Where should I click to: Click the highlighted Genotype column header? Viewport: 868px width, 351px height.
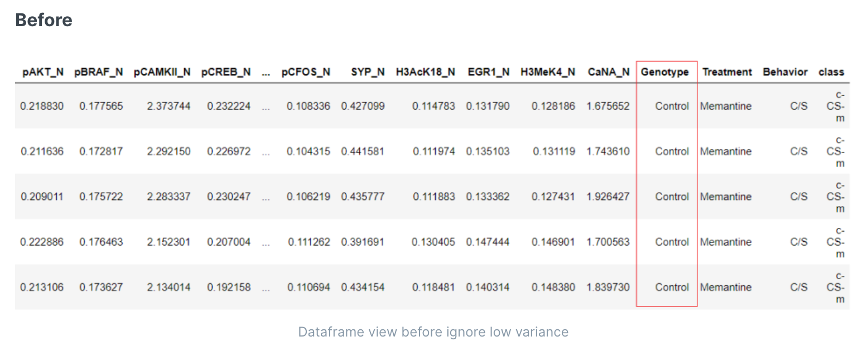665,72
